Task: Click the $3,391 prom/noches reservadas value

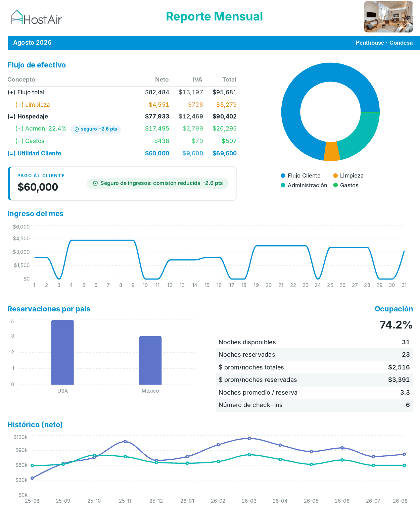Action: pos(399,380)
